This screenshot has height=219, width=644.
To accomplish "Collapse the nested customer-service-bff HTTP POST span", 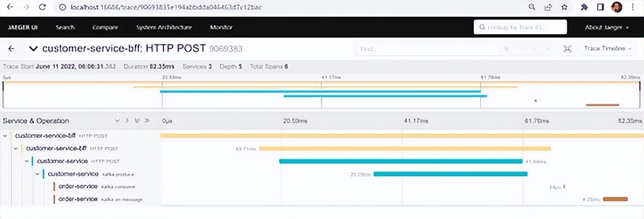I will pyautogui.click(x=16, y=148).
